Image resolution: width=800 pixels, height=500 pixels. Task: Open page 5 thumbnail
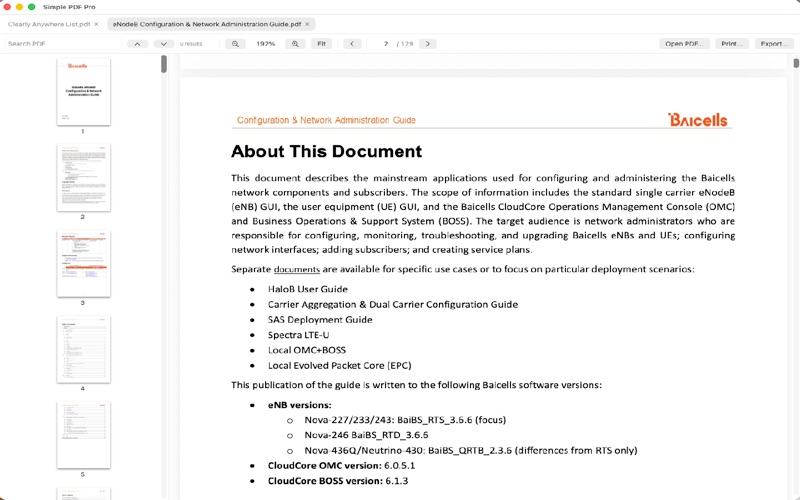pos(84,435)
